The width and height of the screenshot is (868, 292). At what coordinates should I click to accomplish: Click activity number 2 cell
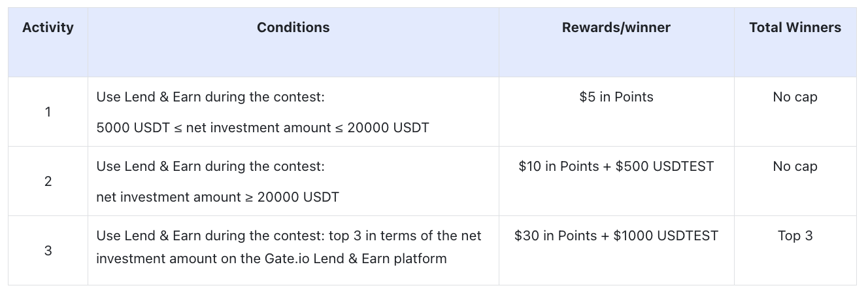tap(48, 181)
